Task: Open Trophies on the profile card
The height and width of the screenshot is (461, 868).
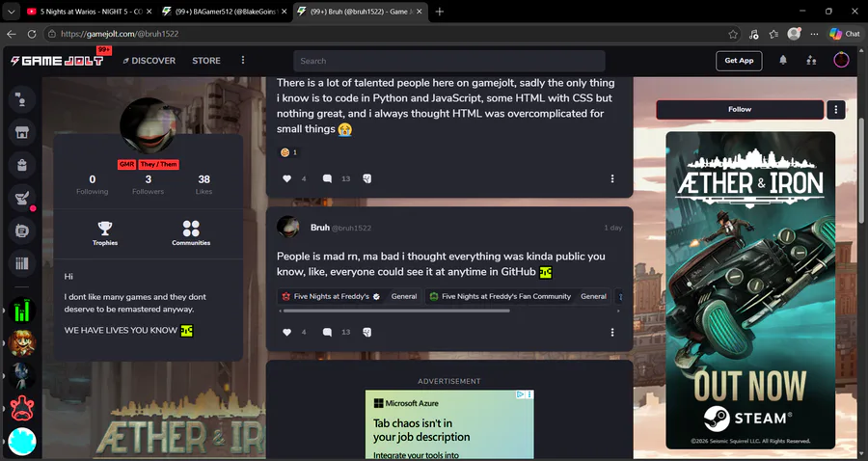Action: click(104, 233)
